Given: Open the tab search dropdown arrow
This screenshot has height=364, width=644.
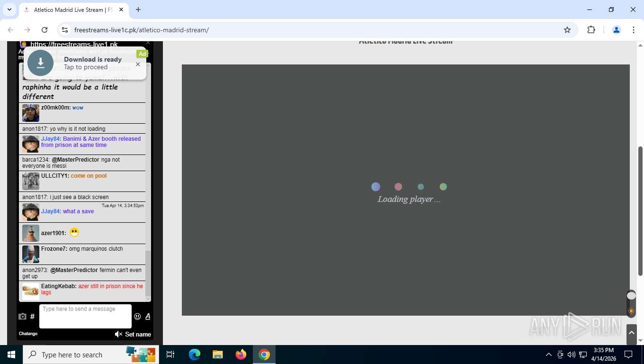Looking at the screenshot, I should pyautogui.click(x=9, y=9).
